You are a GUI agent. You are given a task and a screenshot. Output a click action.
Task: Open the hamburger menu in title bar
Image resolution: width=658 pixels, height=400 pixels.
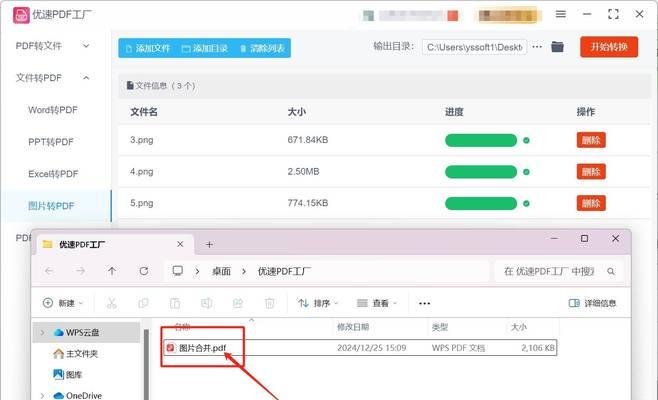pyautogui.click(x=561, y=14)
